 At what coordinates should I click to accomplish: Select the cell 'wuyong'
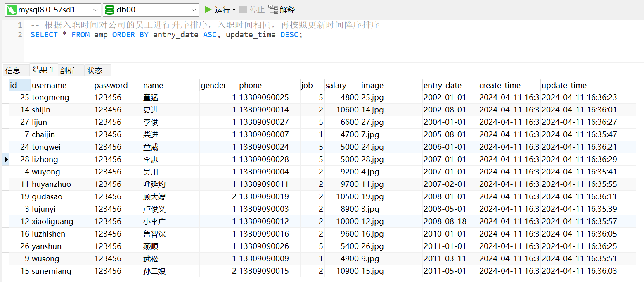pyautogui.click(x=62, y=172)
